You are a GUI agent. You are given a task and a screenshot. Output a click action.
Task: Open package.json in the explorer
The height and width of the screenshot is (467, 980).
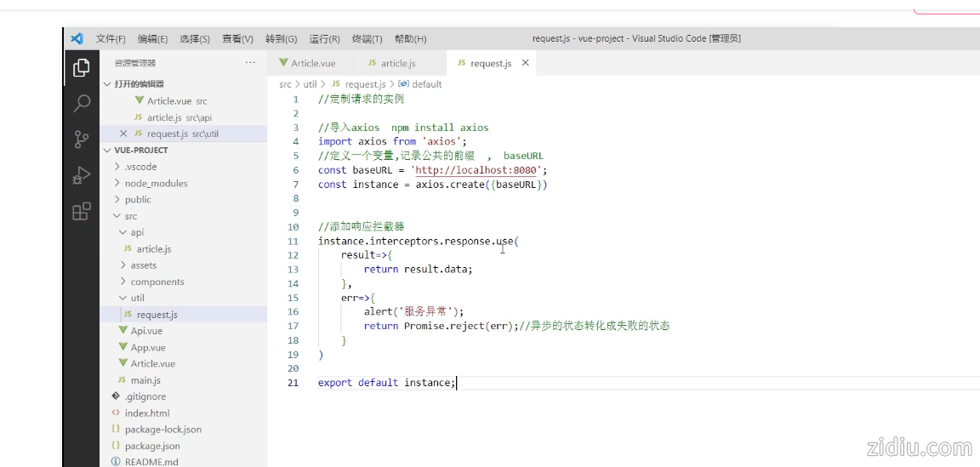coord(152,446)
